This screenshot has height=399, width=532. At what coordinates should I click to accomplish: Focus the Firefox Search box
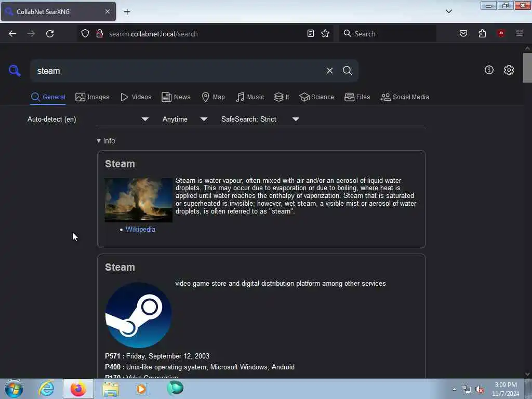tap(388, 34)
